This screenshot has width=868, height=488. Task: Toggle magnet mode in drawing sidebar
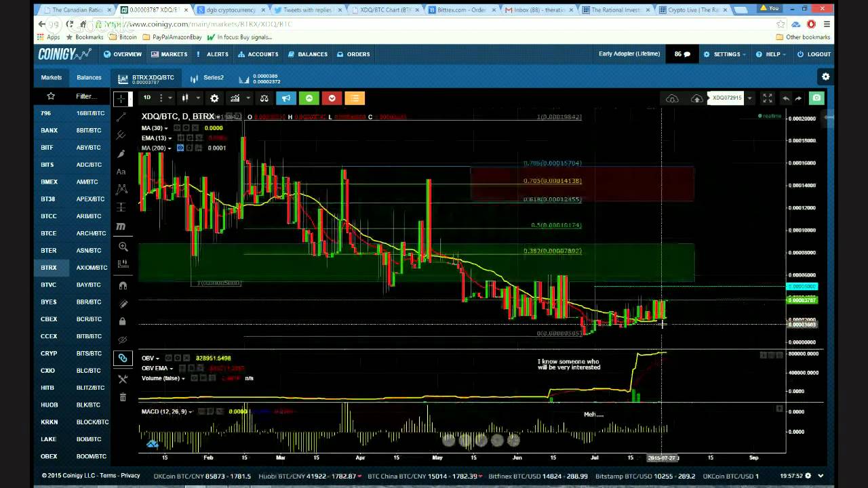pyautogui.click(x=123, y=285)
